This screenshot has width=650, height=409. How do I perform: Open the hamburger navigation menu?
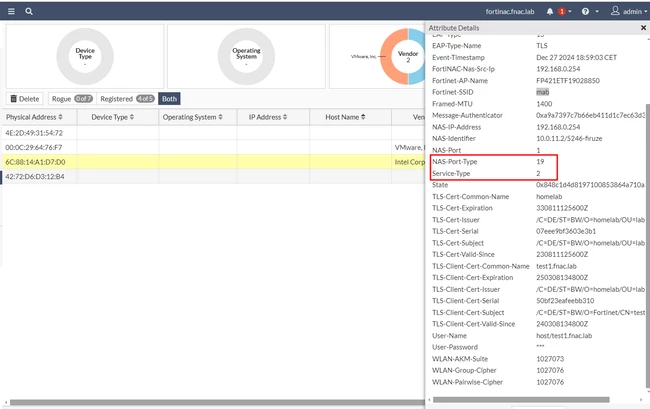point(11,11)
